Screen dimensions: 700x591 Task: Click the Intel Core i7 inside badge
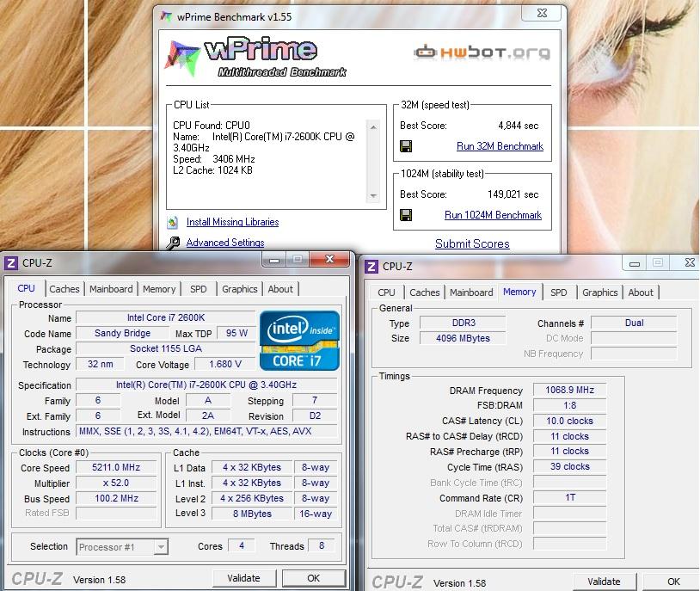[x=299, y=341]
